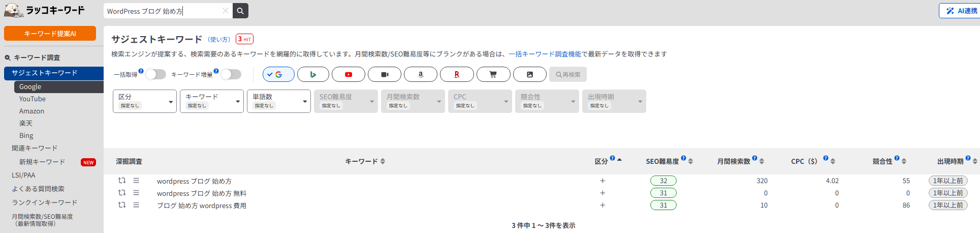Select the image source pill
This screenshot has width=980, height=233.
pyautogui.click(x=530, y=74)
